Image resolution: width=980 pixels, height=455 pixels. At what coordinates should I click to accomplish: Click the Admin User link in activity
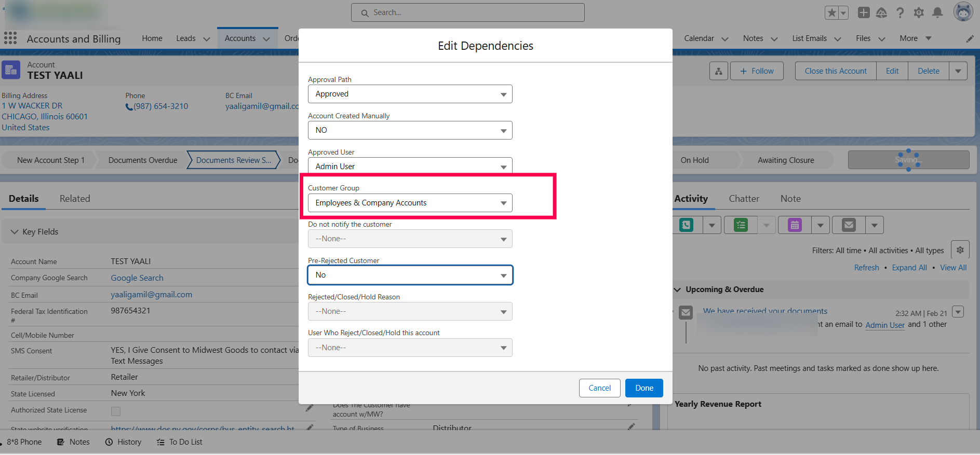(x=885, y=325)
